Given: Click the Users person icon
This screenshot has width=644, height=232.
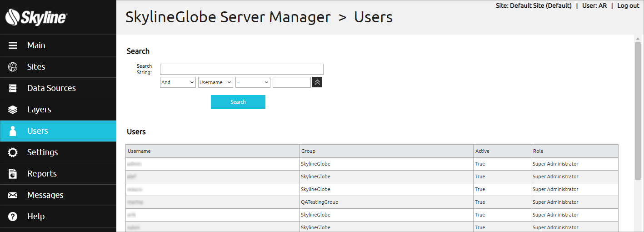Looking at the screenshot, I should (13, 131).
